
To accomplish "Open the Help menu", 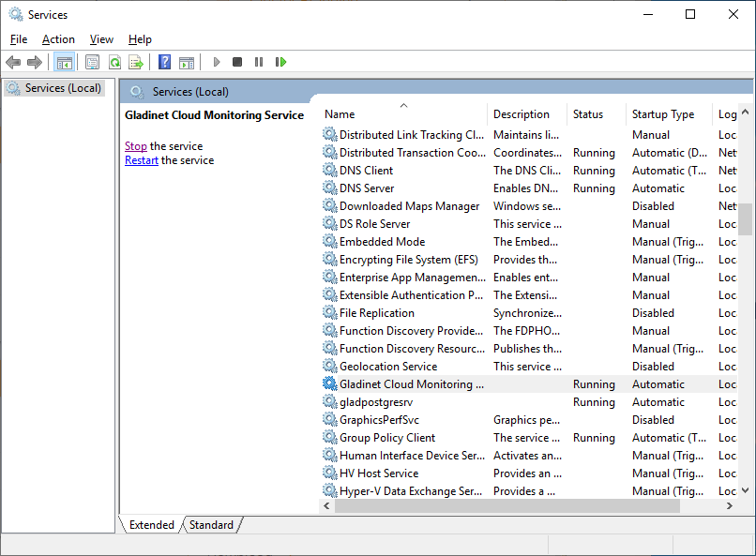I will coord(140,39).
